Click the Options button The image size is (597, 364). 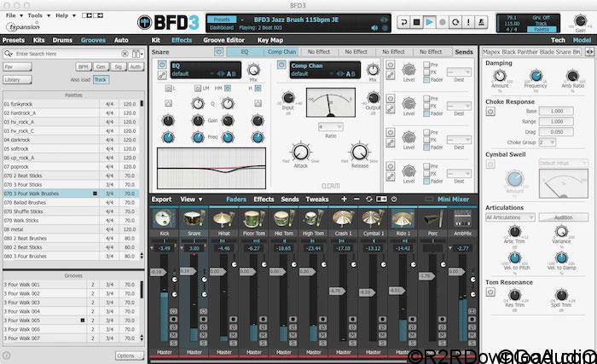click(130, 355)
